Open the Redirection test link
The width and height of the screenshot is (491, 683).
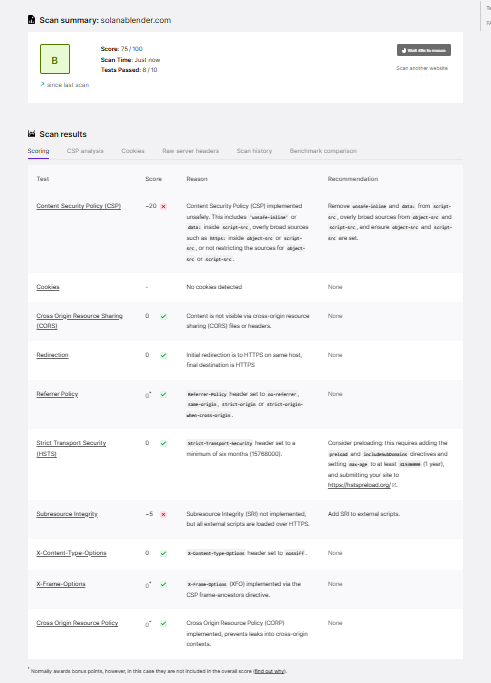coord(52,355)
